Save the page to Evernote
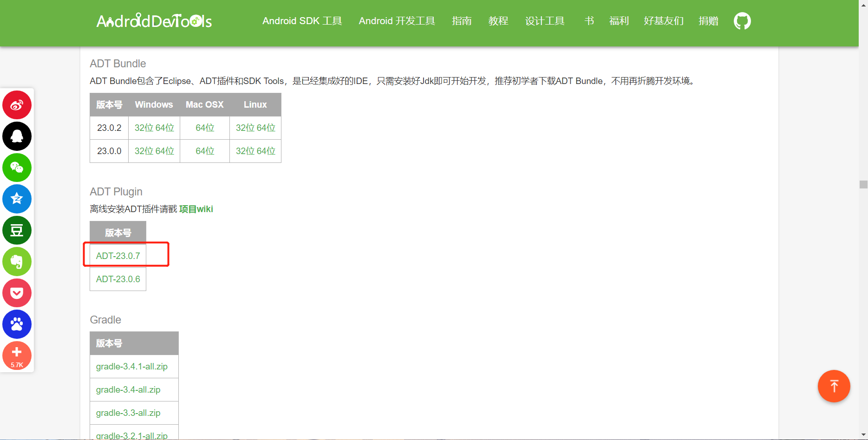Viewport: 868px width, 440px height. tap(17, 261)
